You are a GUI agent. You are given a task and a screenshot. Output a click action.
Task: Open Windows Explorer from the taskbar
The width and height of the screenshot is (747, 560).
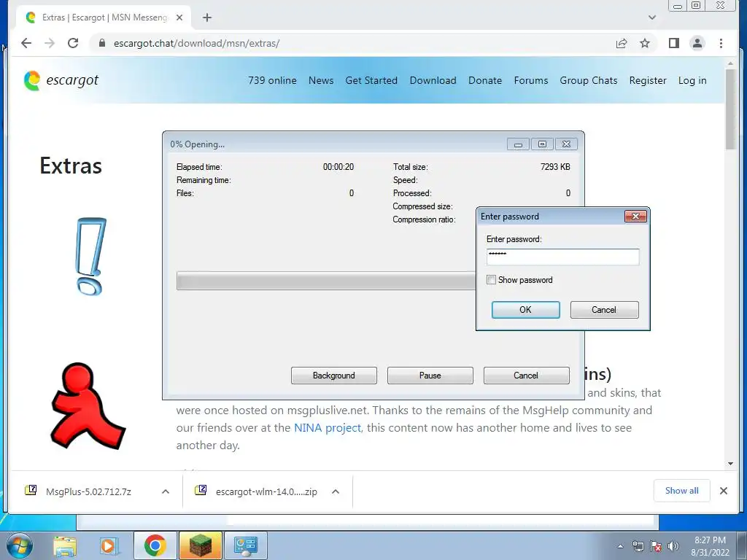(x=65, y=545)
